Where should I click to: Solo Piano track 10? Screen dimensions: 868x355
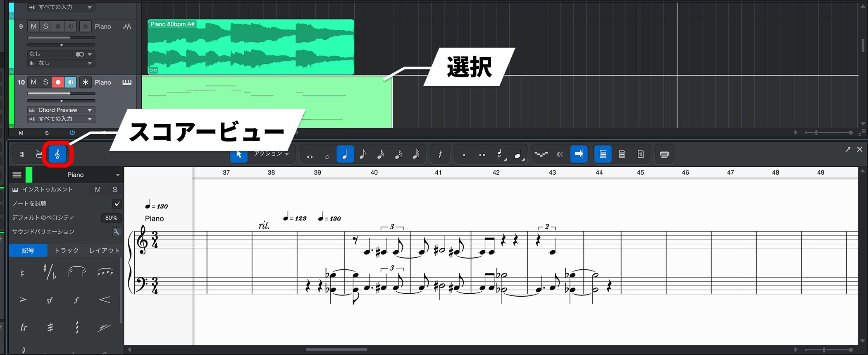(45, 82)
